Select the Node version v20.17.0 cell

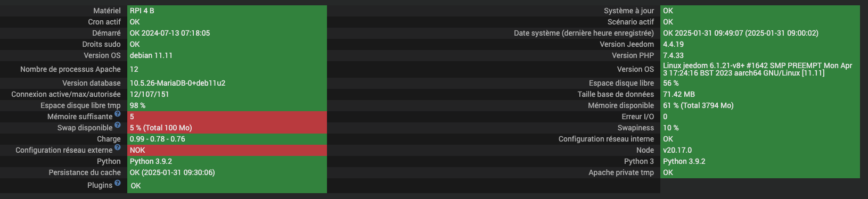tap(760, 150)
